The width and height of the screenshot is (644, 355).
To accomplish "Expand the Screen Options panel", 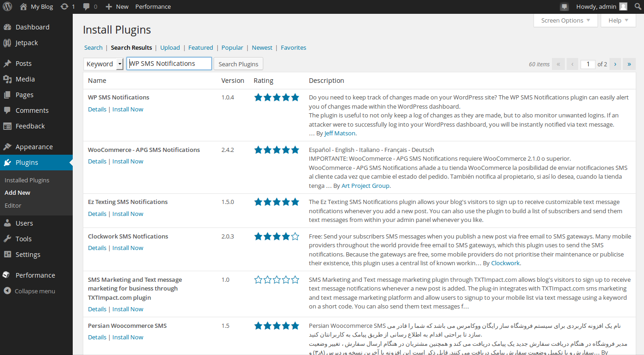I will pyautogui.click(x=565, y=21).
